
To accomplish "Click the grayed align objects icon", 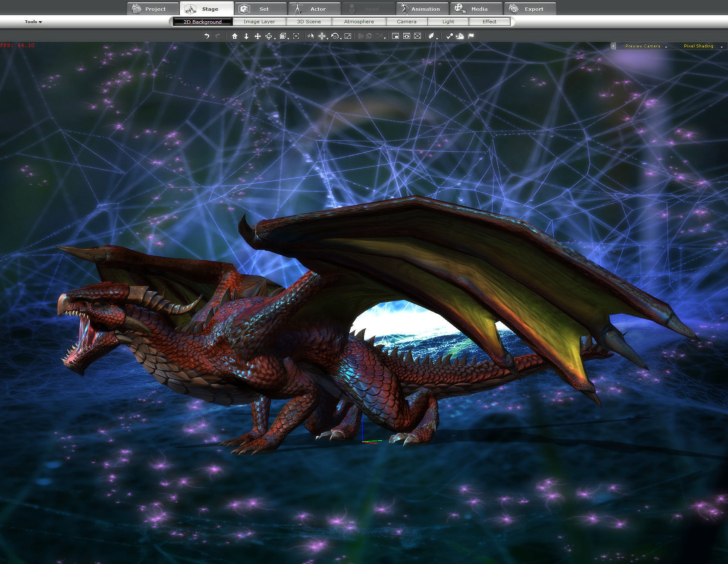I will click(x=361, y=36).
